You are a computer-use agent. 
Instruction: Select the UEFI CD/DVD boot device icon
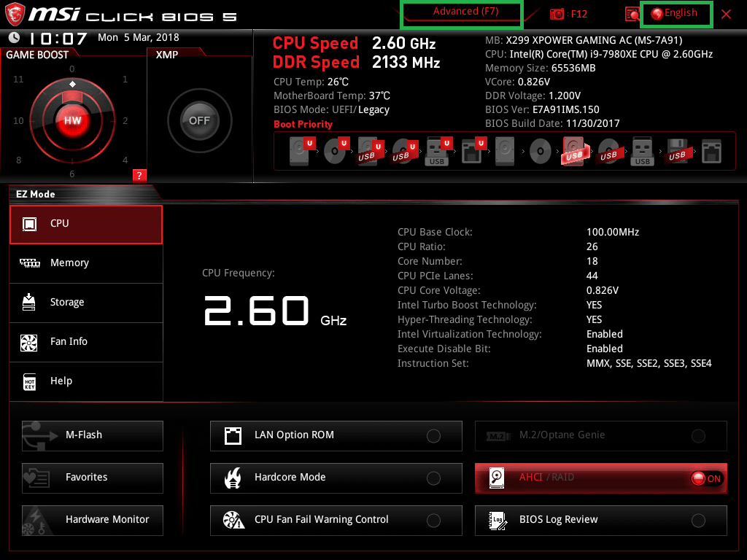click(x=336, y=151)
